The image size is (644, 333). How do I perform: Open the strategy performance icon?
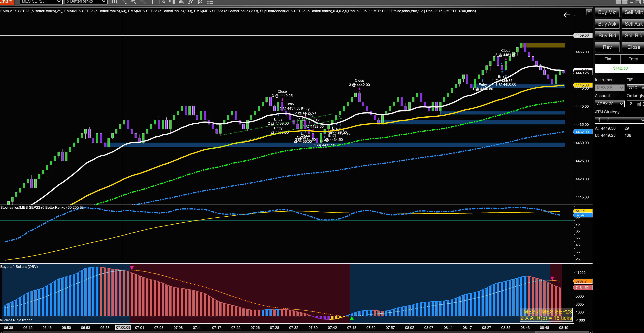(x=200, y=2)
